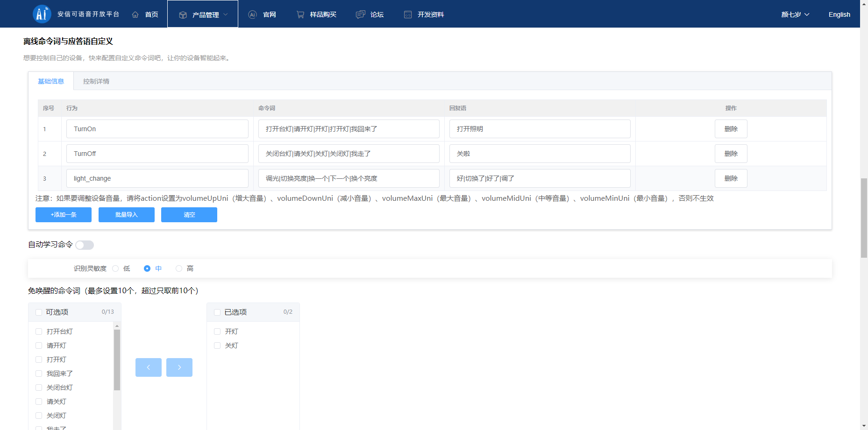Click the 清空 button
868x430 pixels.
(x=189, y=215)
